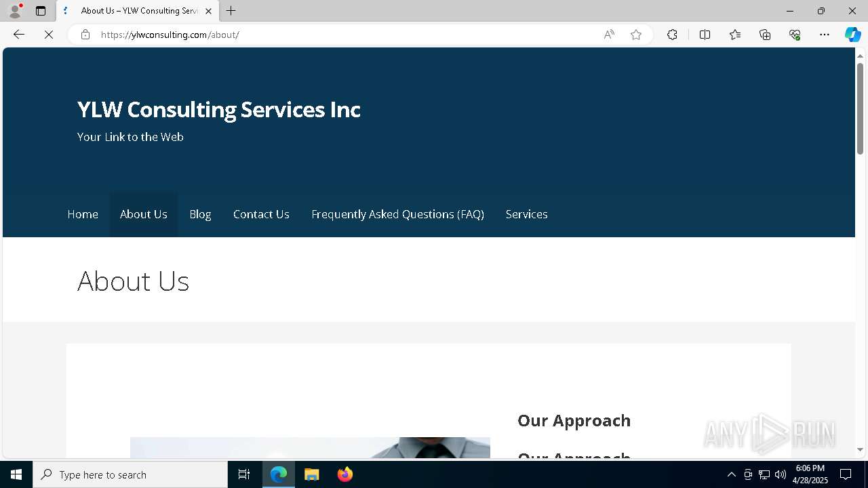Viewport: 868px width, 488px height.
Task: Open the Favorites list
Action: click(735, 35)
